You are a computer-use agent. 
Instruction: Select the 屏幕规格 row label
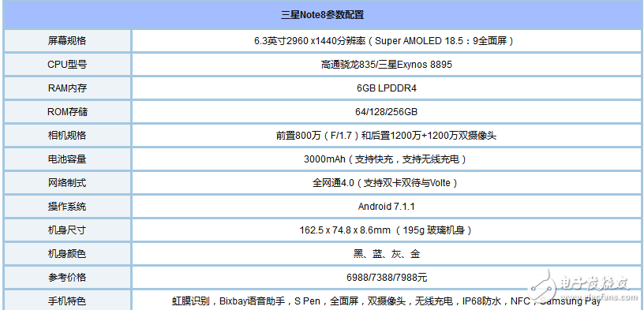(67, 41)
